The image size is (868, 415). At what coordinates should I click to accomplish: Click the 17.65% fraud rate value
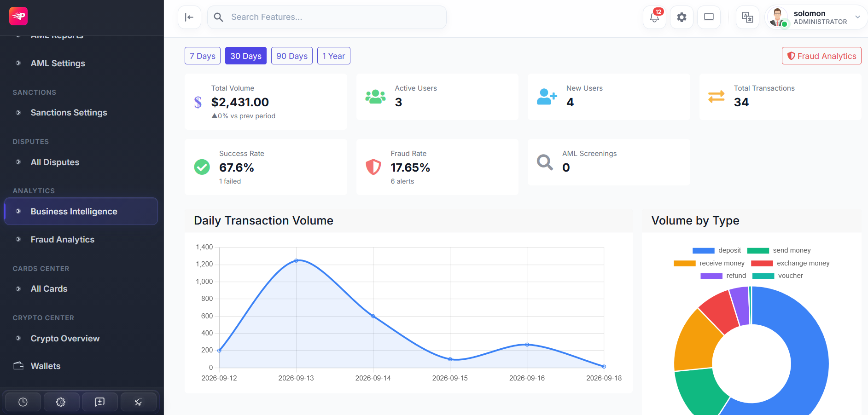click(x=410, y=167)
